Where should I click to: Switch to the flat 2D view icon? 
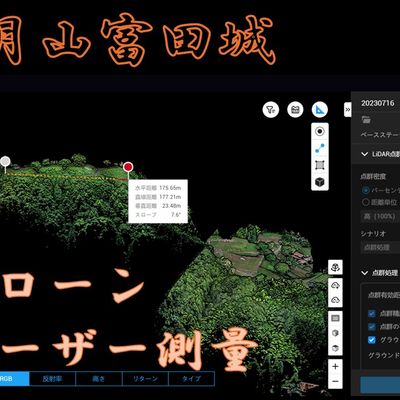[335, 318]
